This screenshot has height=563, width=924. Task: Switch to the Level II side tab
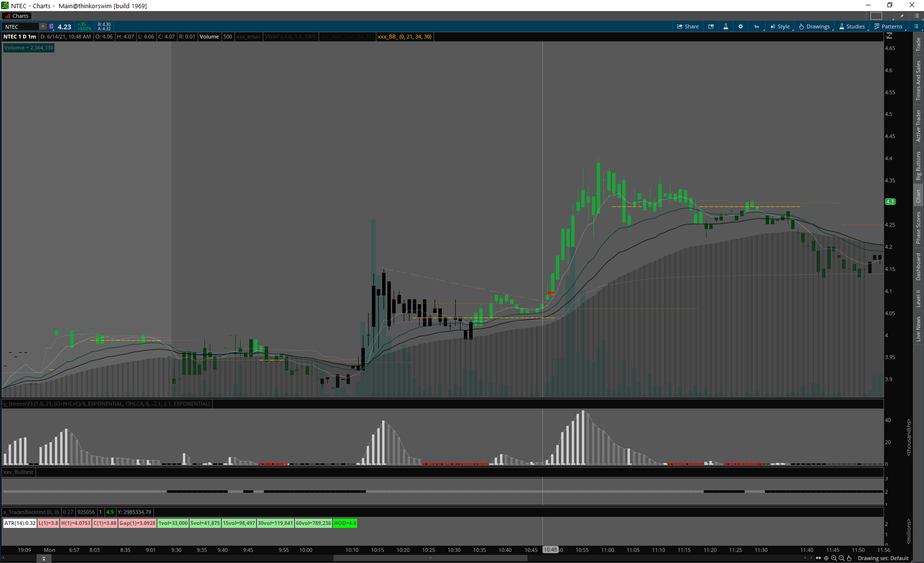click(918, 298)
